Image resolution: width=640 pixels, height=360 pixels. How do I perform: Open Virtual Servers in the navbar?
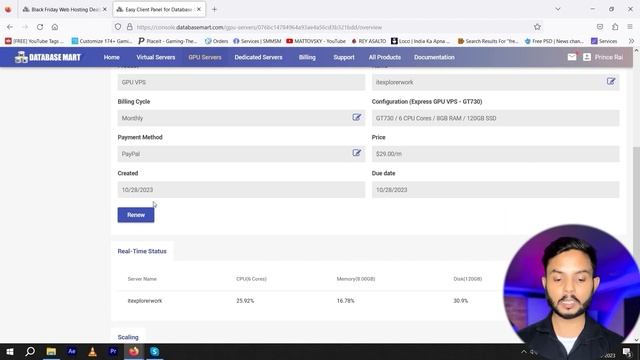[x=156, y=57]
